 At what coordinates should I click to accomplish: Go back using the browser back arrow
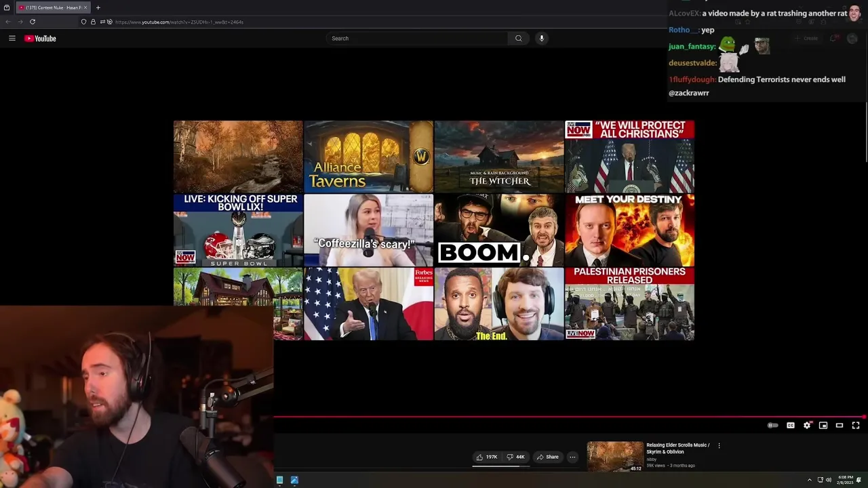[8, 22]
